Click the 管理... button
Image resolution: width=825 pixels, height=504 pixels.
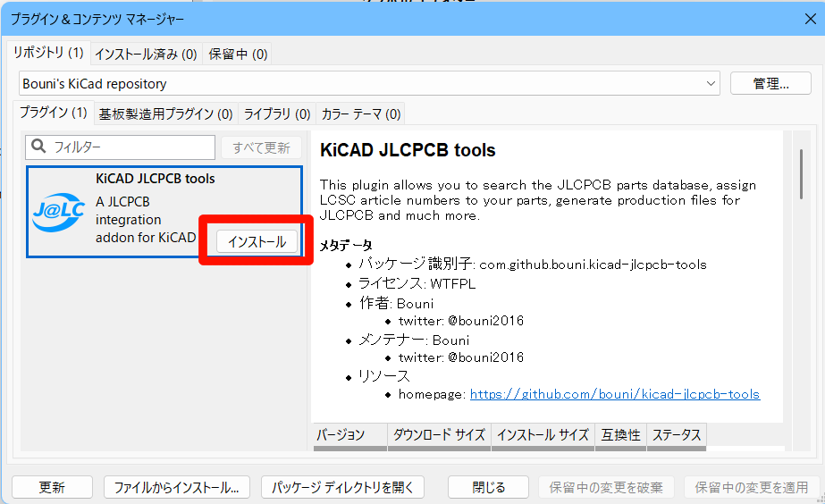[x=770, y=84]
